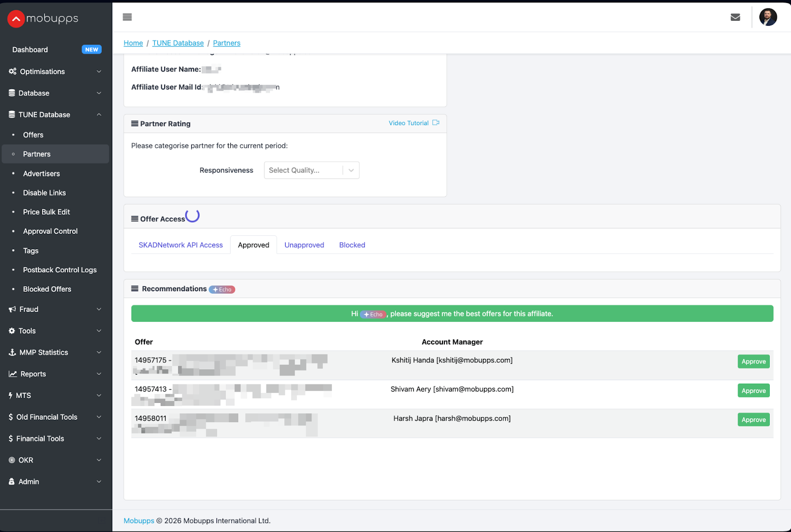Screen dimensions: 791x532
Task: Click the Financial Tools dollar icon
Action: [x=11, y=439]
